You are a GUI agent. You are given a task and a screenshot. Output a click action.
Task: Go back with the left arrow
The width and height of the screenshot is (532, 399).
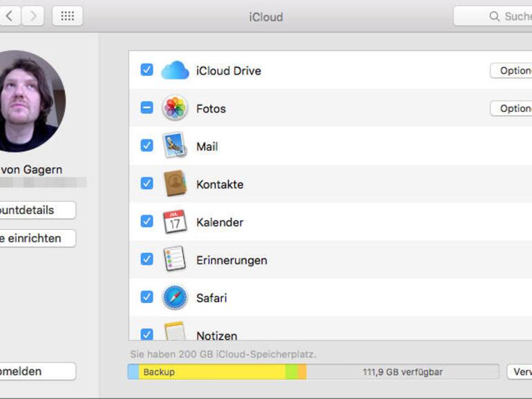click(x=10, y=16)
